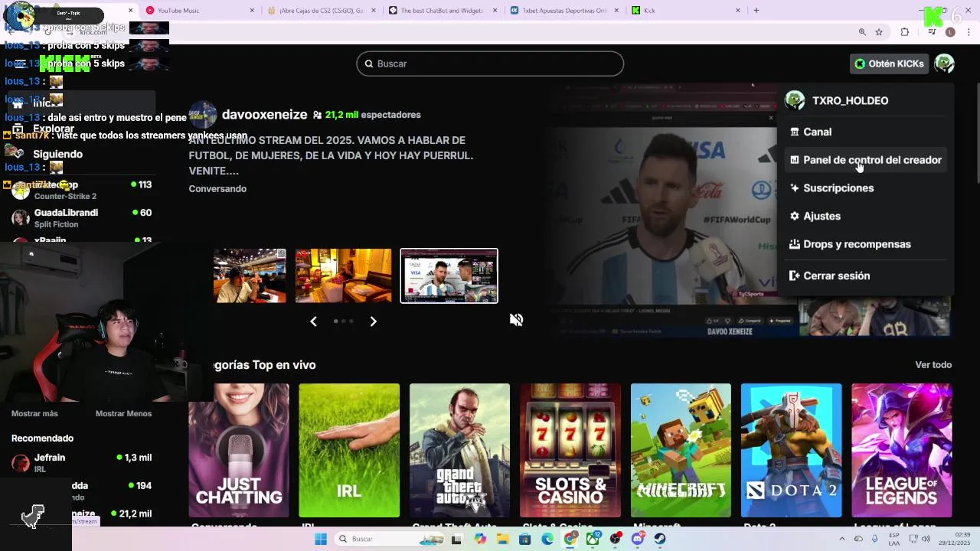
Task: Open the Windows Start menu
Action: (x=321, y=540)
